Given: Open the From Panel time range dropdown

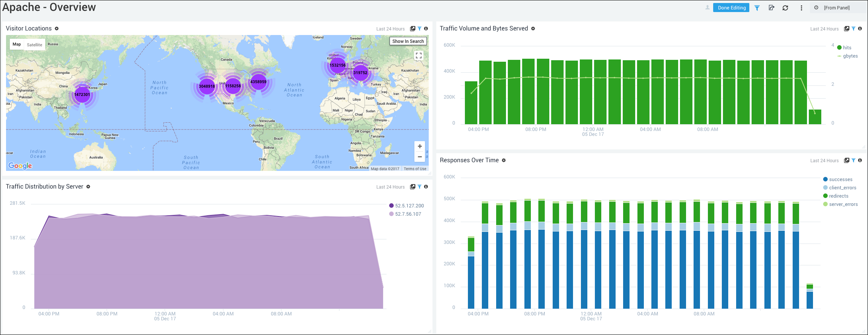Looking at the screenshot, I should [836, 8].
